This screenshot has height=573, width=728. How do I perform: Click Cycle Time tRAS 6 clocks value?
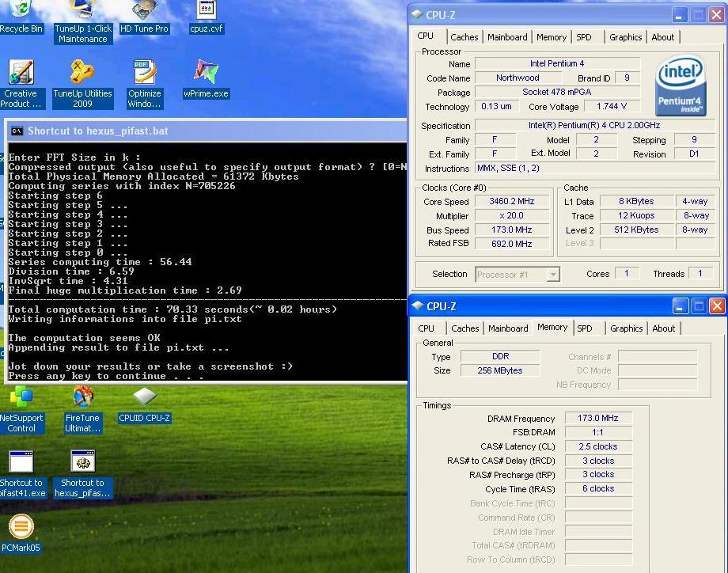point(598,488)
